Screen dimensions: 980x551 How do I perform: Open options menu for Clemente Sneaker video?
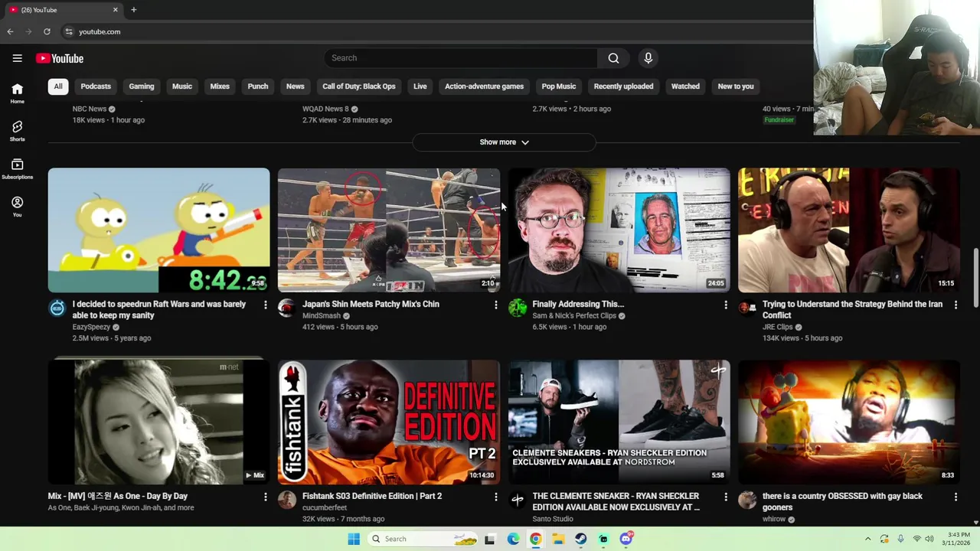725,497
